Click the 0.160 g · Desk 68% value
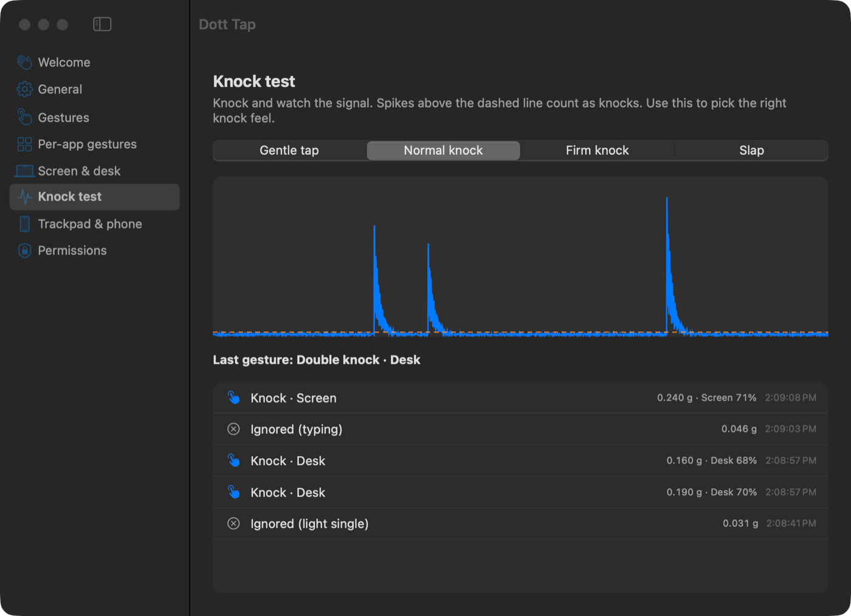Image resolution: width=851 pixels, height=616 pixels. 711,460
